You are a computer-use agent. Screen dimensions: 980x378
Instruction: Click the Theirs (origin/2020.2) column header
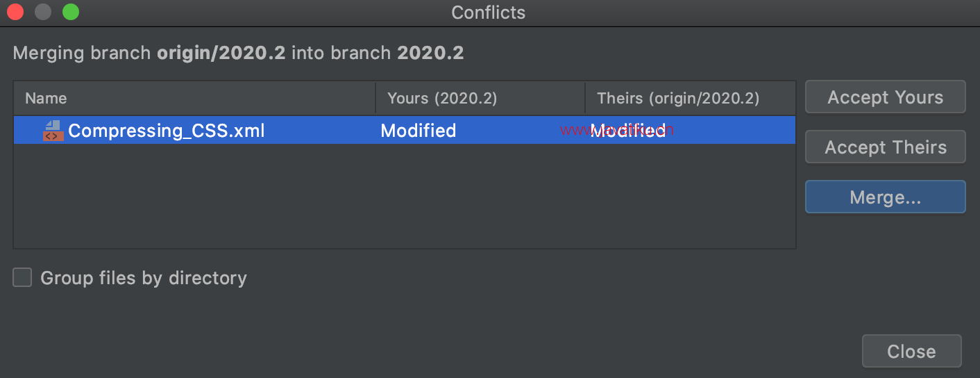coord(678,99)
